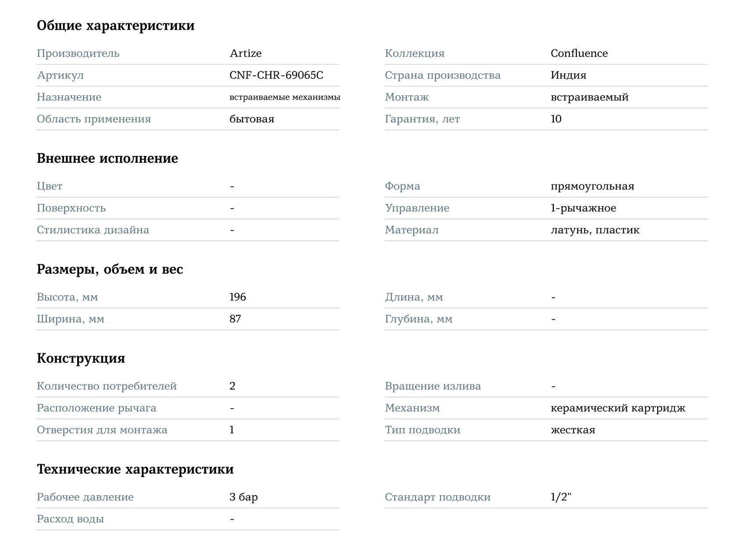The width and height of the screenshot is (737, 560).
Task: Click the Confluence collection value
Action: (579, 53)
